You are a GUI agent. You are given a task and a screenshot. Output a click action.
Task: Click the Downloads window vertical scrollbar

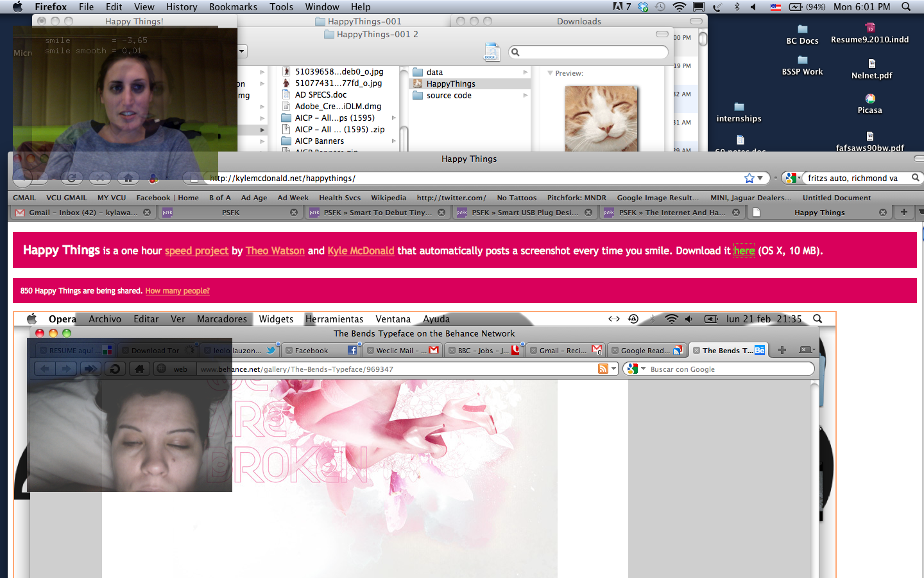[703, 40]
